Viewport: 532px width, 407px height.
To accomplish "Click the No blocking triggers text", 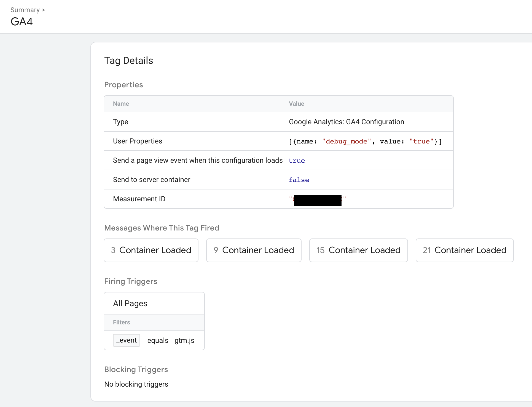I will pyautogui.click(x=136, y=384).
